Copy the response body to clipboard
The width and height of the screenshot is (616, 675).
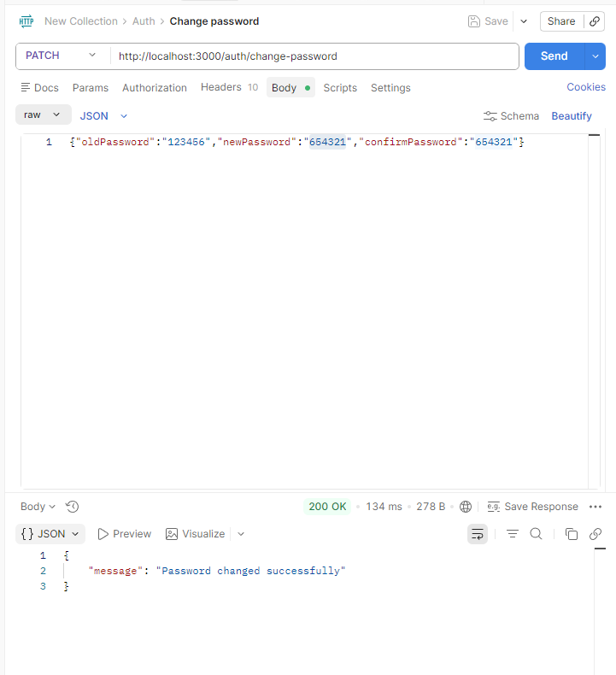click(572, 534)
